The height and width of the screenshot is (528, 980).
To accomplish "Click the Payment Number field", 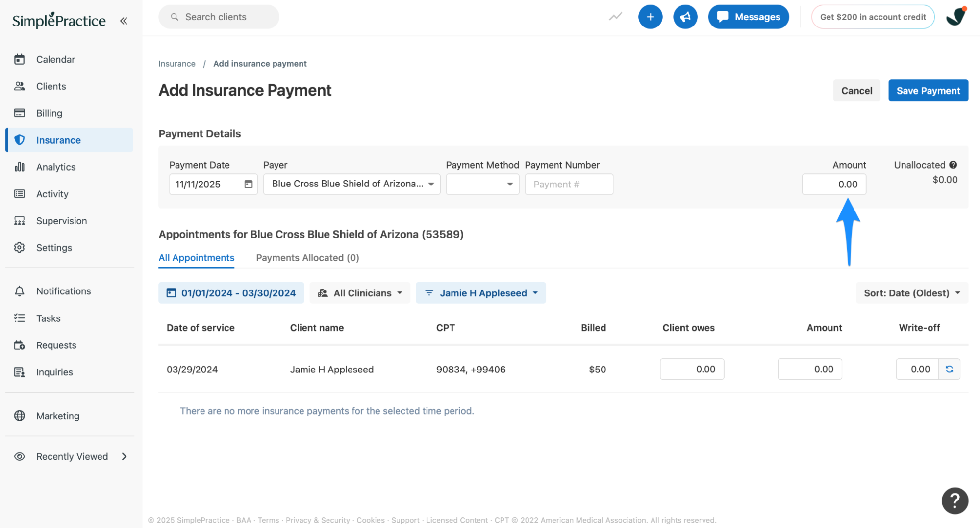I will click(x=569, y=184).
